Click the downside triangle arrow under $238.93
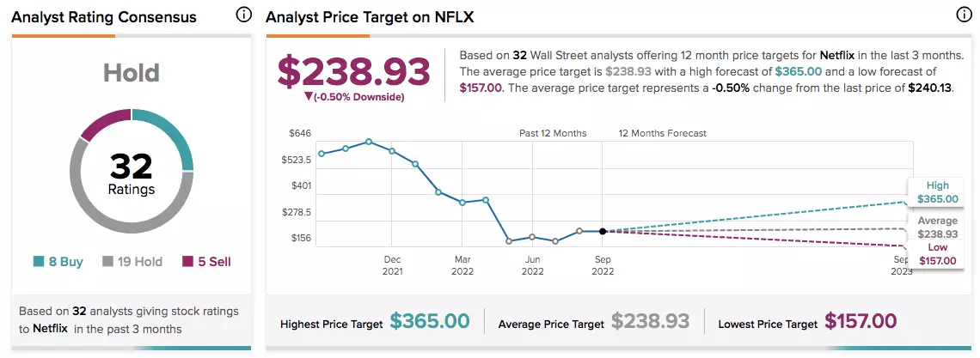Viewport: 980px width, 358px height. click(x=308, y=97)
